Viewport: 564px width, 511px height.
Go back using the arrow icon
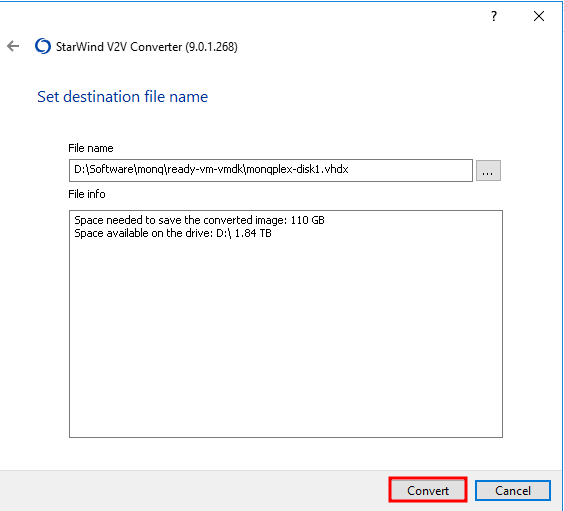[13, 46]
